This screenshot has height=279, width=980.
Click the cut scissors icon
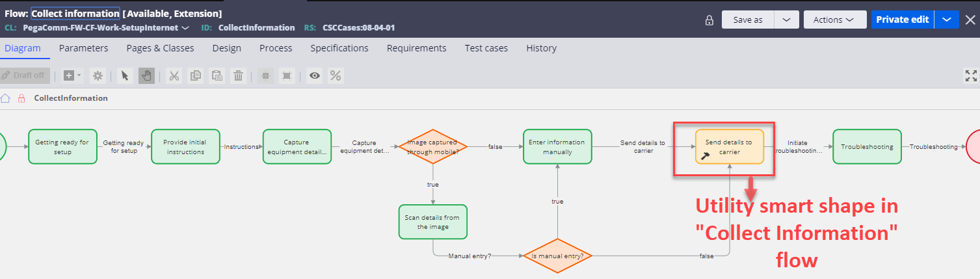coord(174,75)
